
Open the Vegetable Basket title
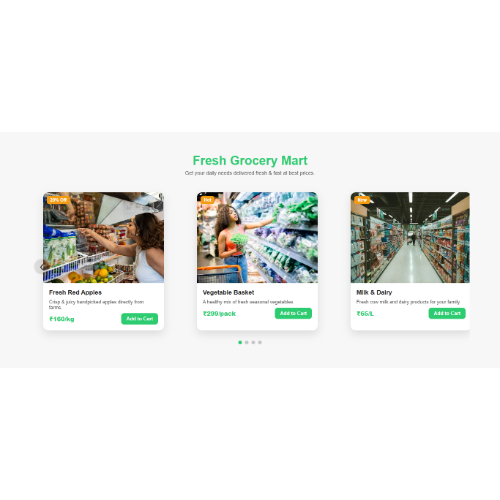(x=228, y=292)
